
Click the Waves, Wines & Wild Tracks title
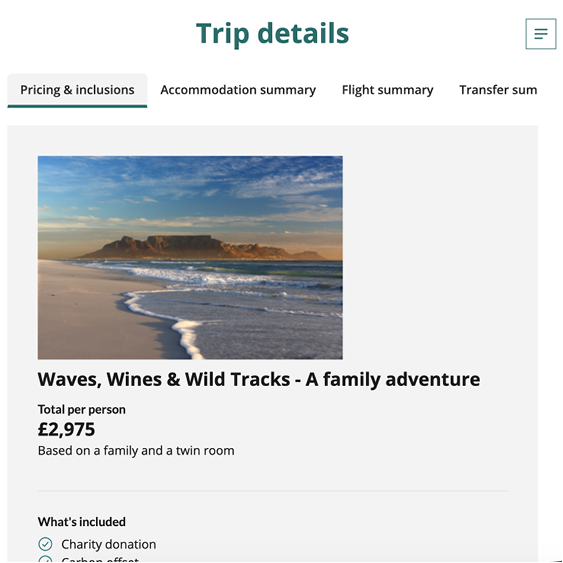259,380
